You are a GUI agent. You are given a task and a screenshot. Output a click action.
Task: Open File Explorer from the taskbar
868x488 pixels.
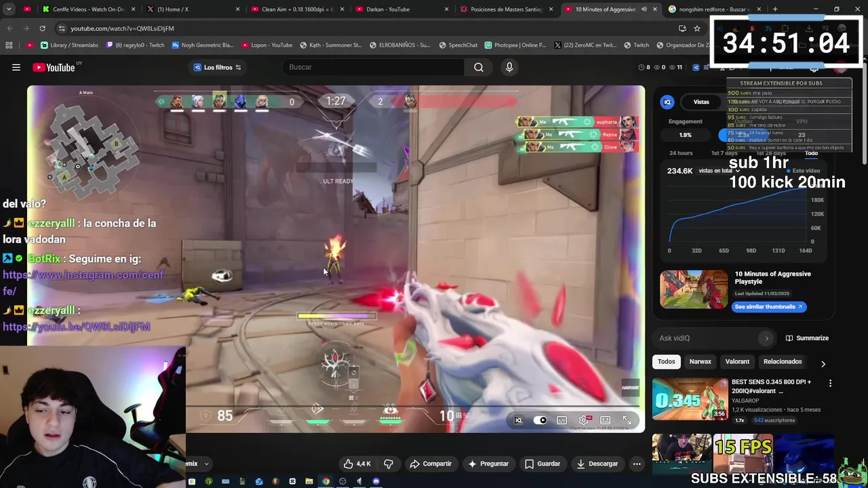pos(309,482)
